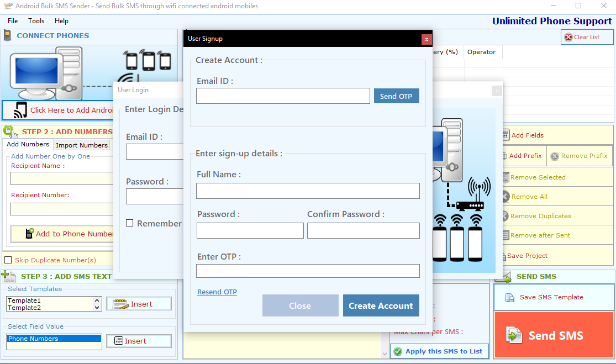The height and width of the screenshot is (364, 616).
Task: Toggle the Remember checkbox in User Login
Action: coord(130,223)
